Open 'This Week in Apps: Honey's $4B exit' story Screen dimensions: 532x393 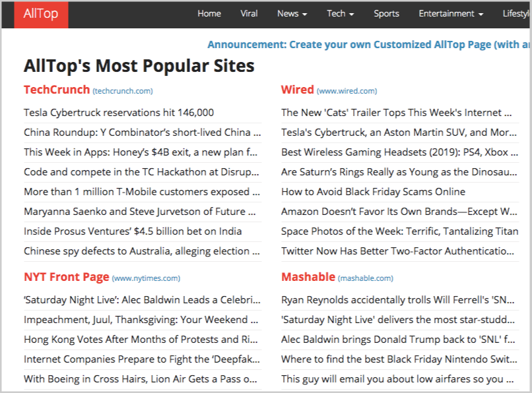pos(141,152)
